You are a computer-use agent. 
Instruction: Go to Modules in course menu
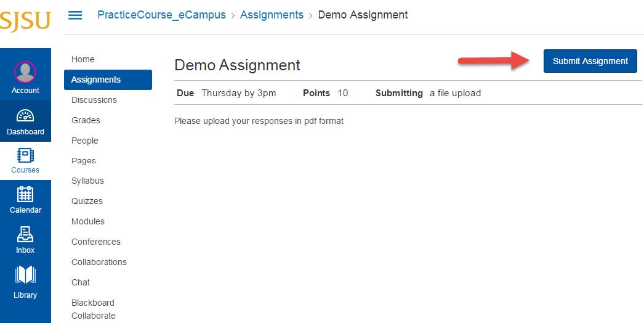pos(88,221)
